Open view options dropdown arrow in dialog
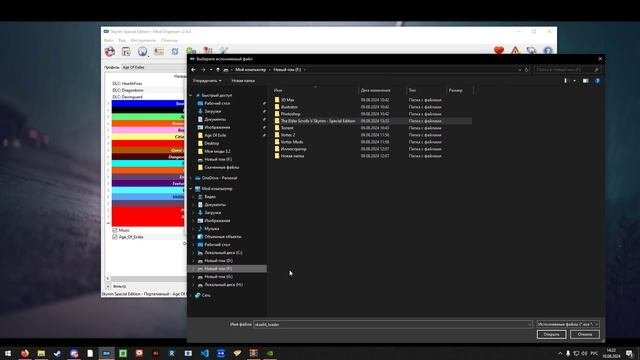 pos(574,81)
